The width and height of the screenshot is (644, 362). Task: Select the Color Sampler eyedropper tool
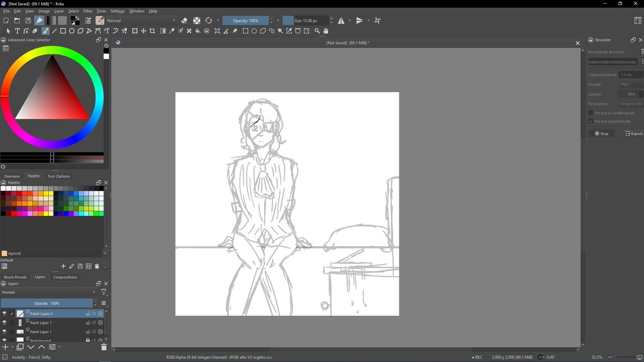pos(172,31)
